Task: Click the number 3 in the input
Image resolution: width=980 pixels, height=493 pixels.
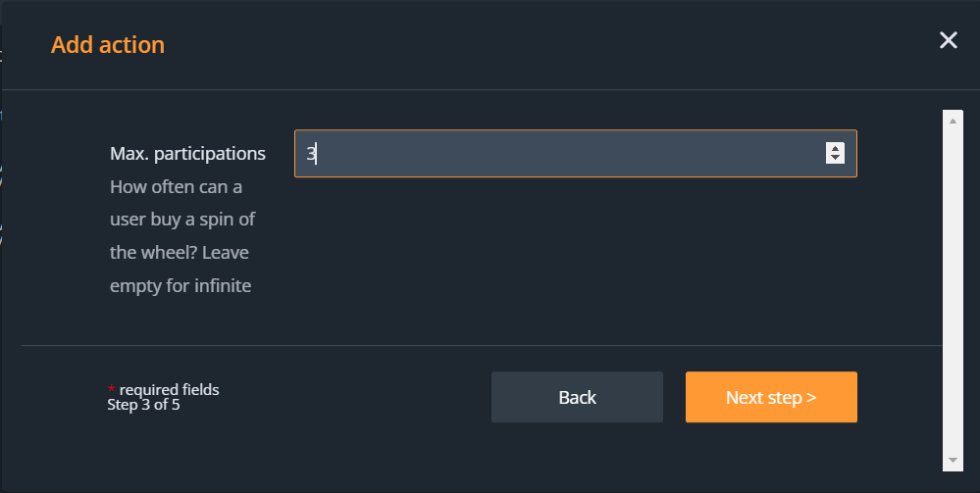Action: point(310,154)
